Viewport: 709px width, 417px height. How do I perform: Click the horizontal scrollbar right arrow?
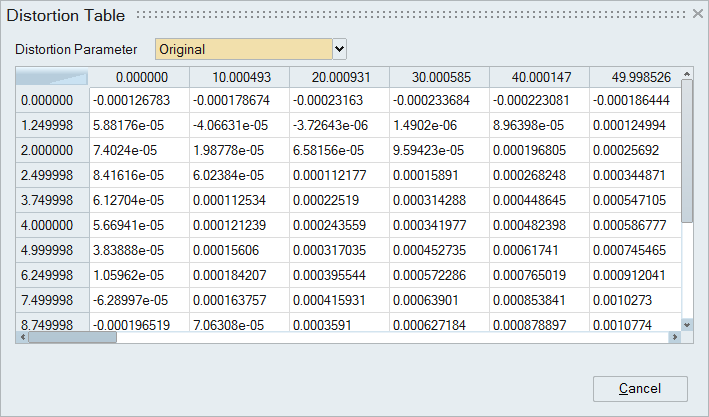675,337
